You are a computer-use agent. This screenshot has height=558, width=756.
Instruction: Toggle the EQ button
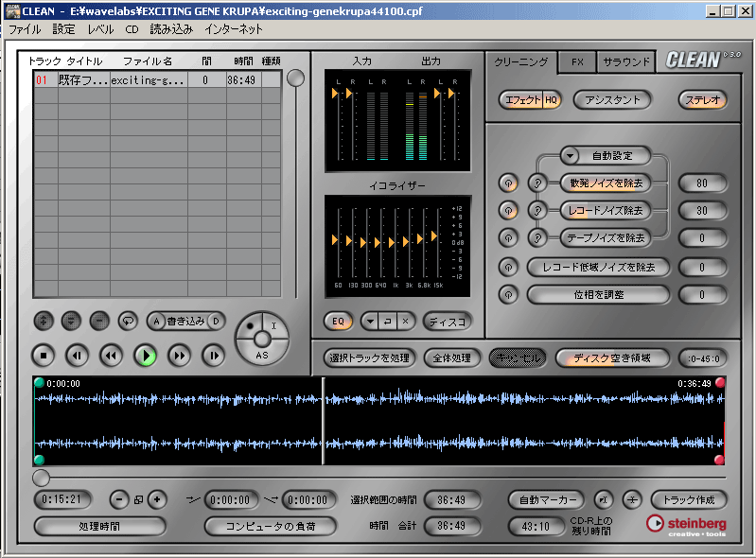pos(339,322)
